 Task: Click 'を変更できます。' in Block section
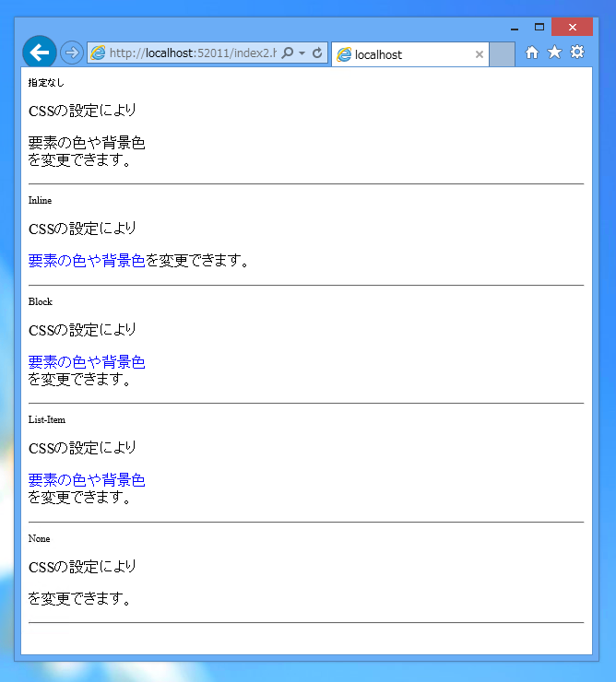[x=79, y=380]
